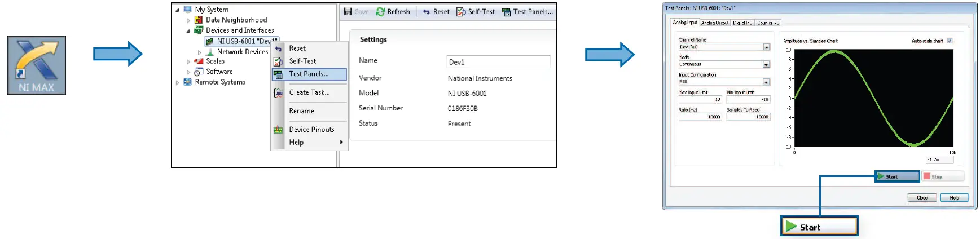This screenshot has width=980, height=239.
Task: Open the Mode dropdown showing Continuous
Action: 766,65
